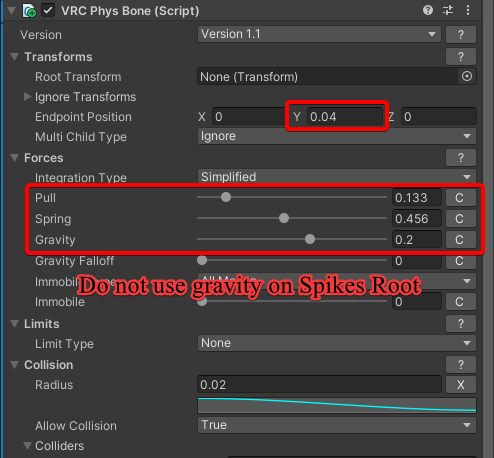494x458 pixels.
Task: Click the Endpoint Position X field
Action: [x=249, y=117]
